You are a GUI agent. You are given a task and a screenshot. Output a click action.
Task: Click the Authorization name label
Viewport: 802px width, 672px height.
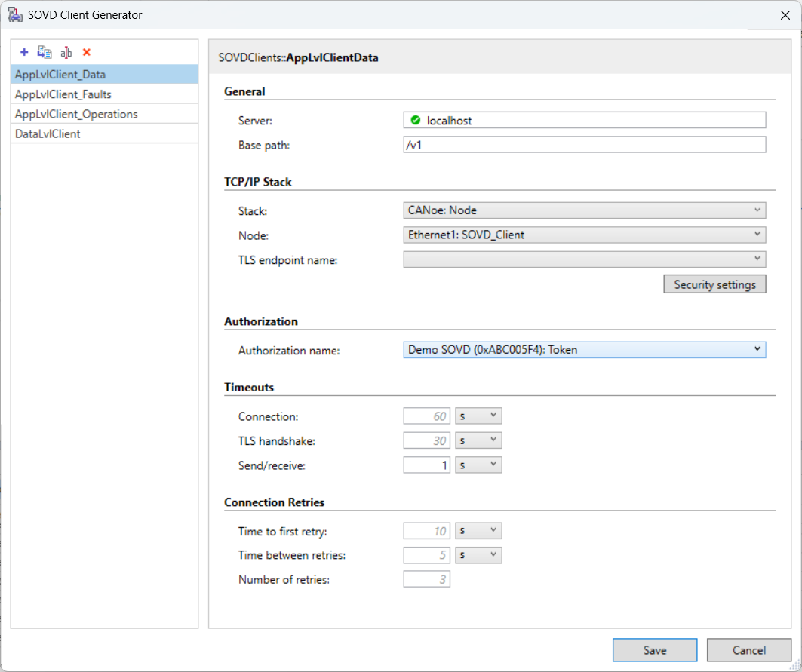(x=289, y=351)
